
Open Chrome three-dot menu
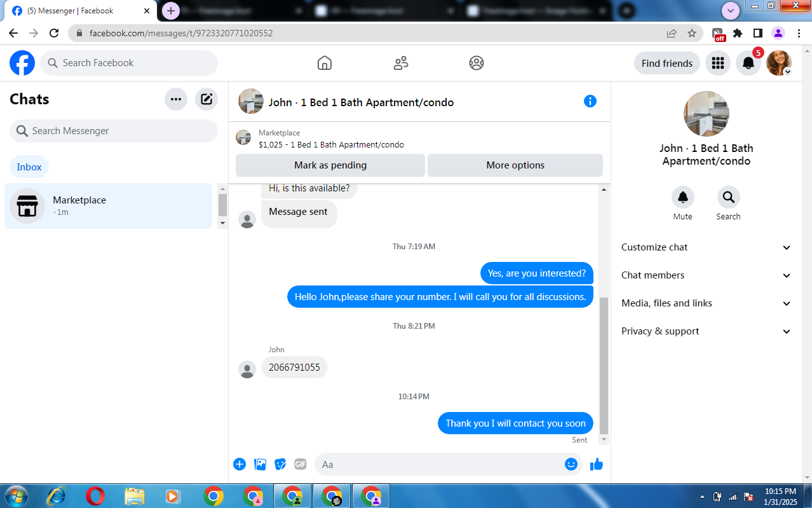point(799,33)
